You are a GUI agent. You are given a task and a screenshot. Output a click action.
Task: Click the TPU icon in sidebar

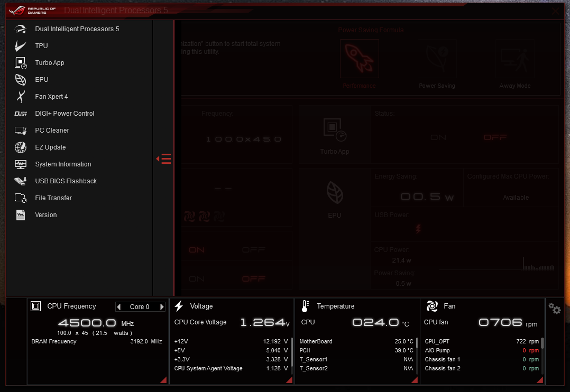(x=21, y=46)
